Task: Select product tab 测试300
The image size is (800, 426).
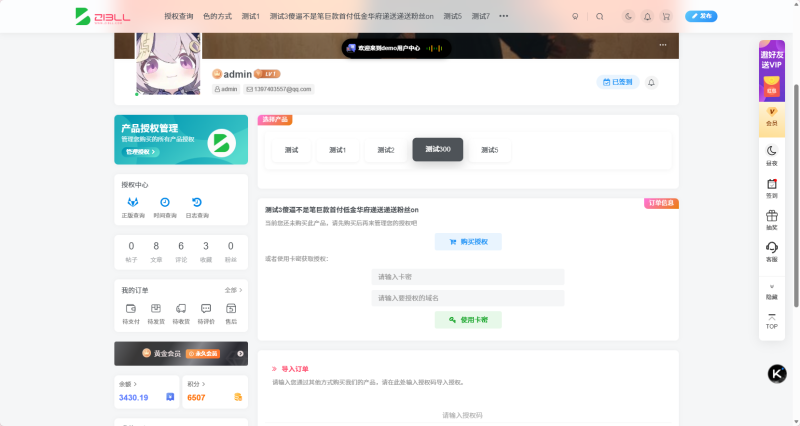Action: [438, 149]
